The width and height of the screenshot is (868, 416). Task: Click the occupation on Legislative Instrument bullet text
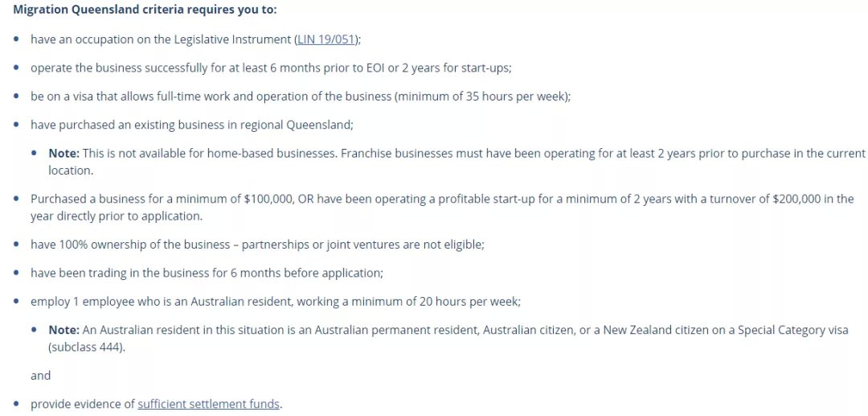[196, 39]
